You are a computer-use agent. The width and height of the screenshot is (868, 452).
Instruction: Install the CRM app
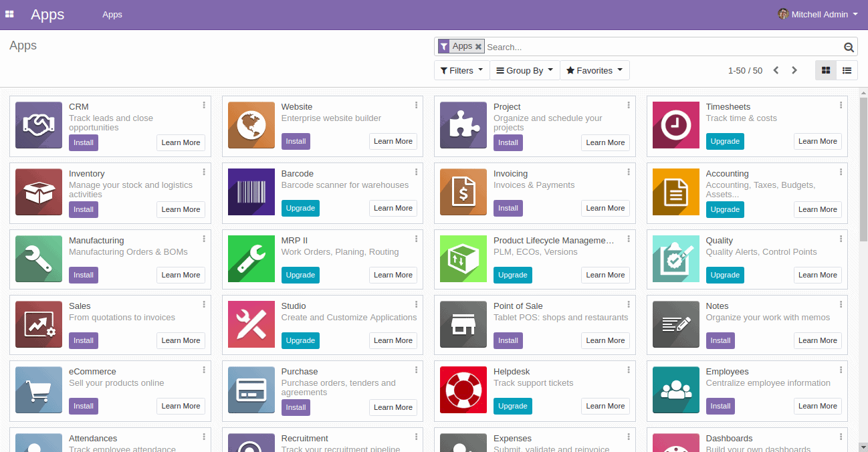[84, 142]
